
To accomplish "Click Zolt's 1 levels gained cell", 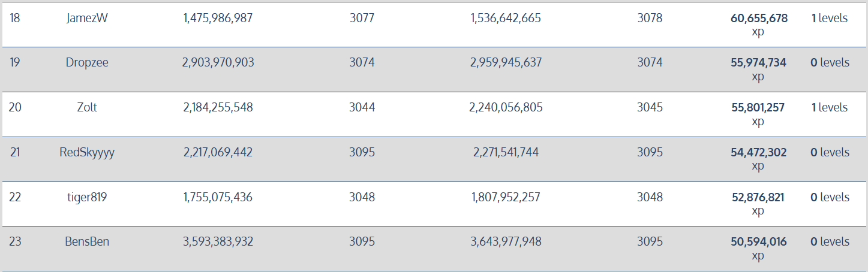I will [830, 107].
